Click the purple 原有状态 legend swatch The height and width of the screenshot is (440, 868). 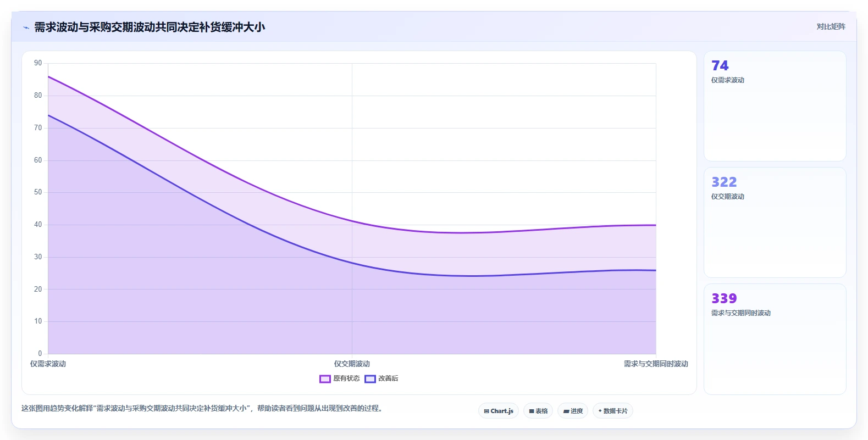click(325, 378)
